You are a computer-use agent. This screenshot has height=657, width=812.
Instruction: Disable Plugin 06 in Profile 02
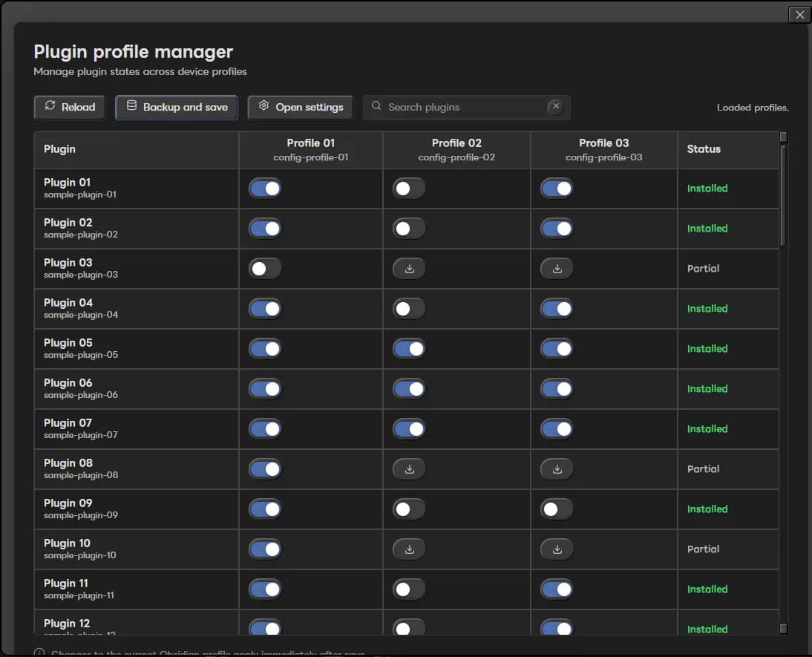coord(409,388)
